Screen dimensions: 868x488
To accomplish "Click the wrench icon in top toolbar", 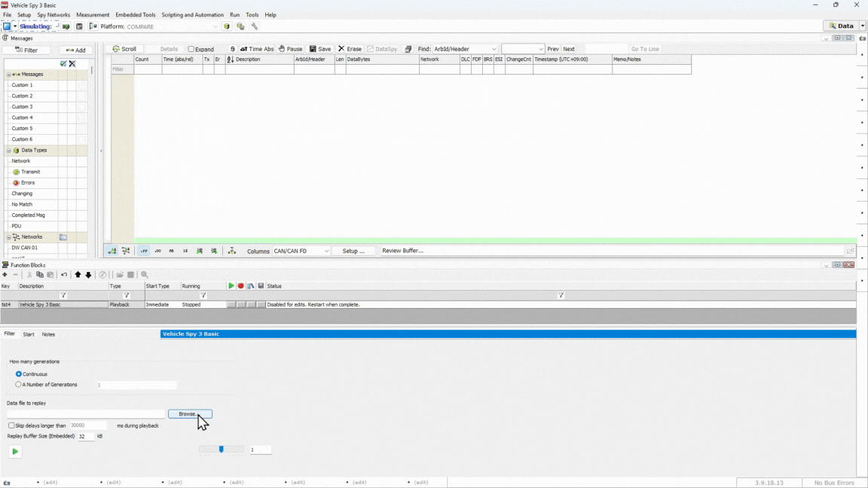I will (255, 26).
